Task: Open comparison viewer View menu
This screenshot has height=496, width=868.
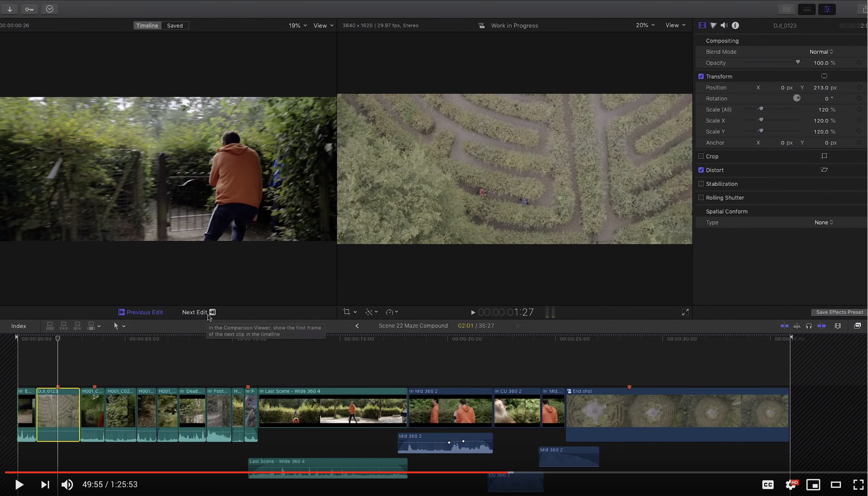Action: pyautogui.click(x=323, y=25)
